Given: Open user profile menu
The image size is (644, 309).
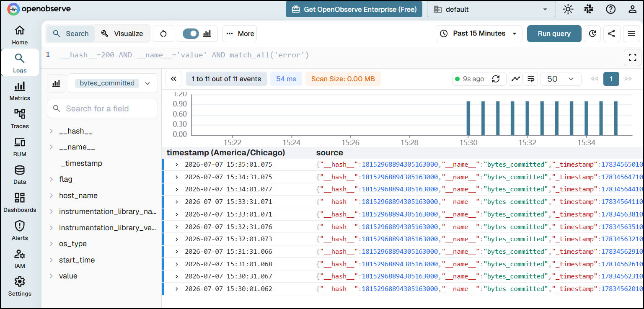Looking at the screenshot, I should [633, 9].
